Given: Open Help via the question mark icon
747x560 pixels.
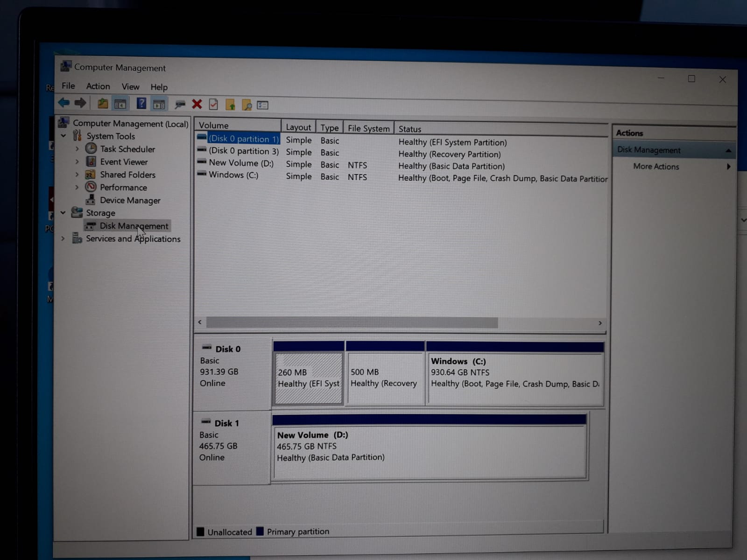Looking at the screenshot, I should [x=141, y=104].
